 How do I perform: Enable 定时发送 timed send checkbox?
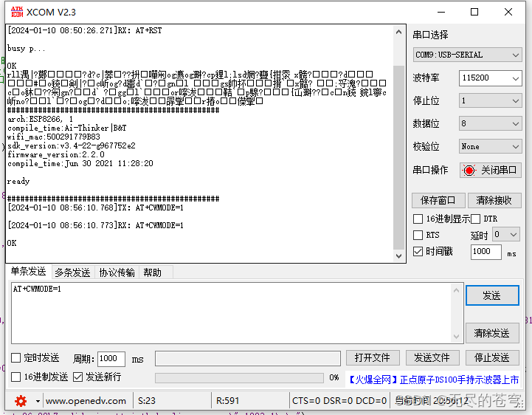pyautogui.click(x=16, y=357)
